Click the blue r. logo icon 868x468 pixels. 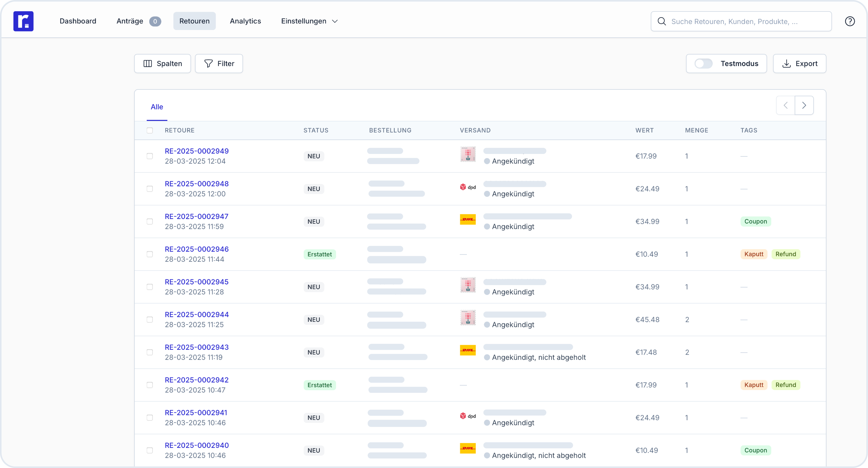click(23, 21)
